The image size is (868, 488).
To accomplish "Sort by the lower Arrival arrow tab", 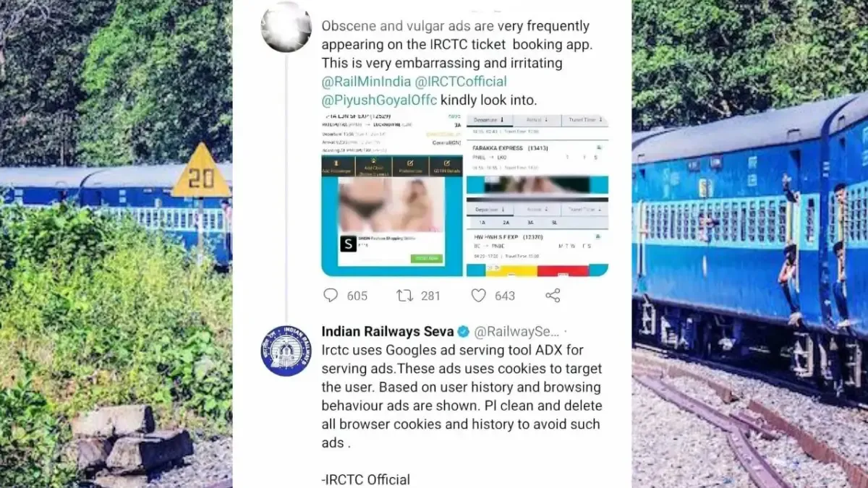I will 537,210.
